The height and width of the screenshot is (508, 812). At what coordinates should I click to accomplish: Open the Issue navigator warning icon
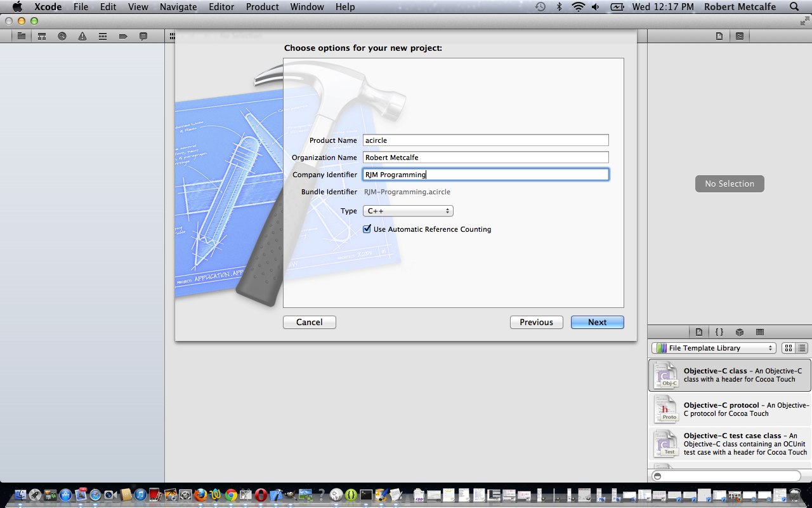point(82,36)
